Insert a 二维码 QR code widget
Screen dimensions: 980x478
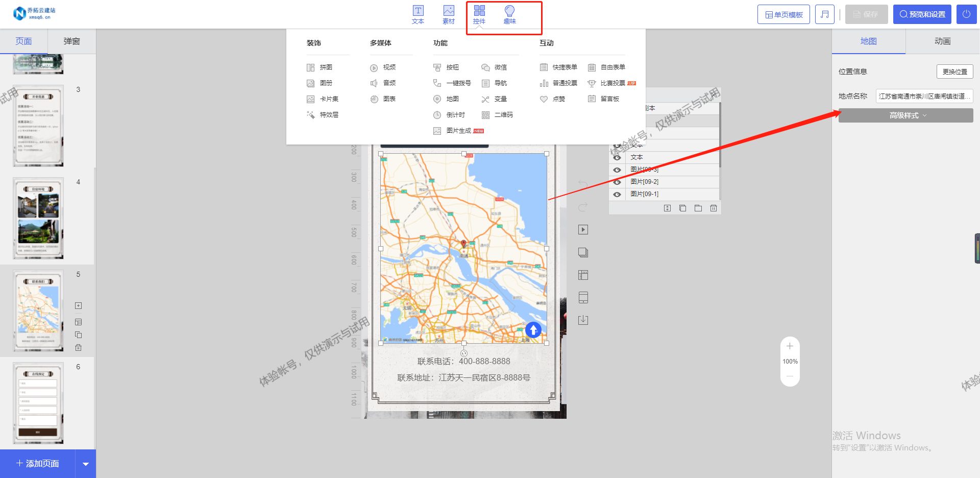point(497,115)
